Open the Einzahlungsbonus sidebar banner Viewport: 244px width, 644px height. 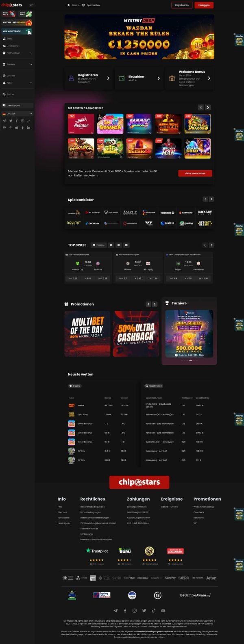coord(17,23)
